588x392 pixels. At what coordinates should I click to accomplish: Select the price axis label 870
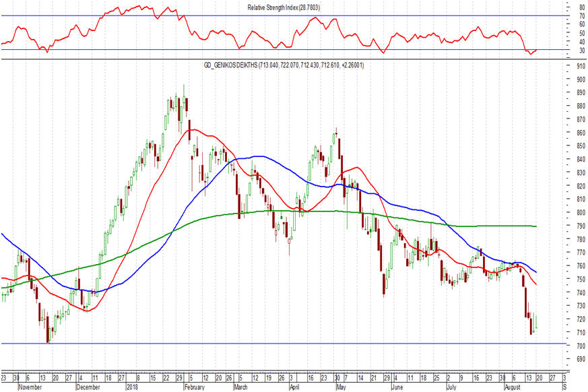(x=581, y=119)
